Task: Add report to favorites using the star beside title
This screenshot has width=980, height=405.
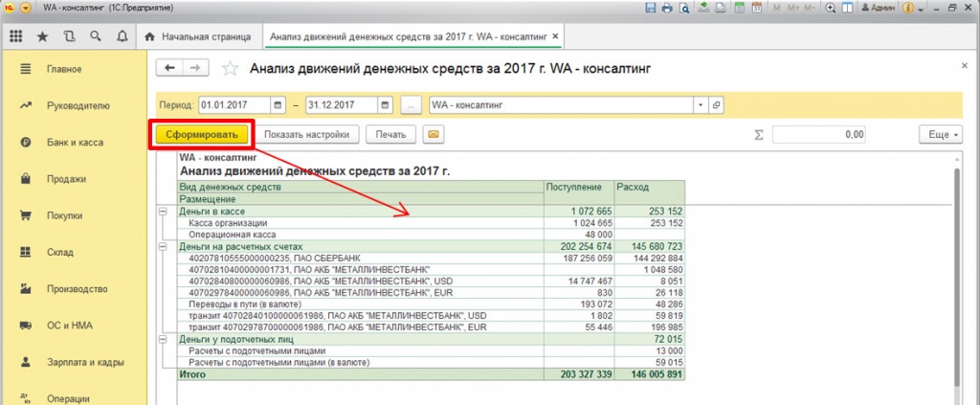Action: click(x=230, y=68)
